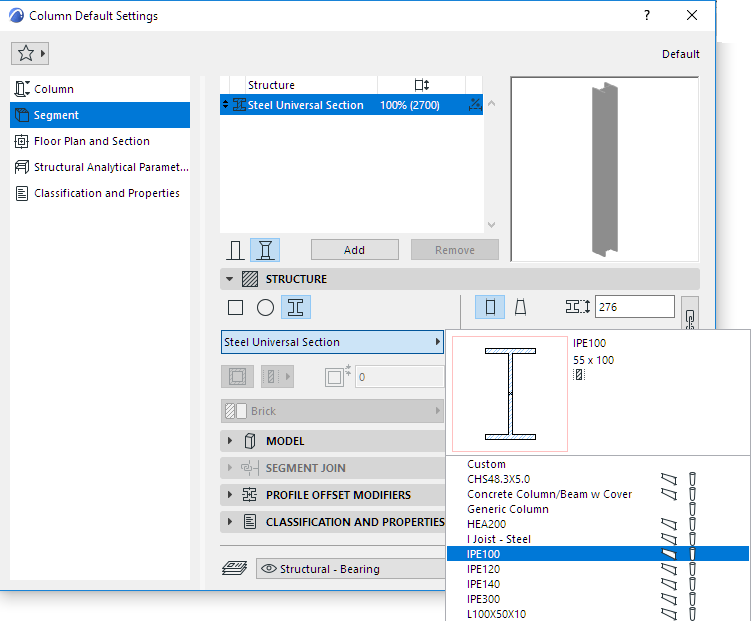Click the column icon on Generic Column row

coord(692,509)
